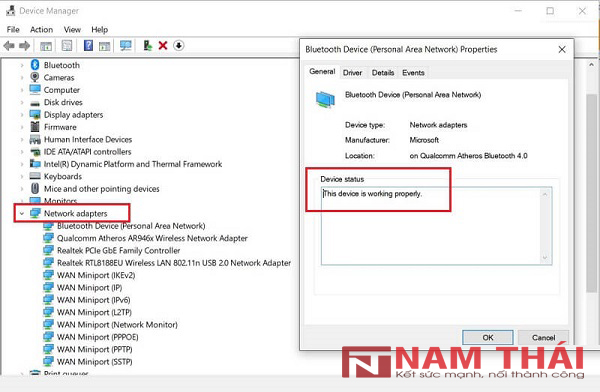Click the Qualcomm Atheros AR946x adapter icon

click(48, 238)
